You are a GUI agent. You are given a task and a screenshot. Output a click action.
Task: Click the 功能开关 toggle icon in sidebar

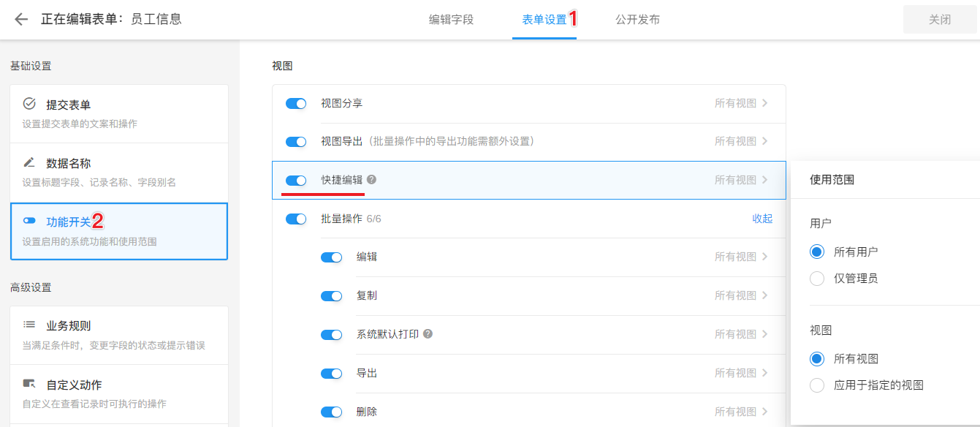click(x=29, y=221)
